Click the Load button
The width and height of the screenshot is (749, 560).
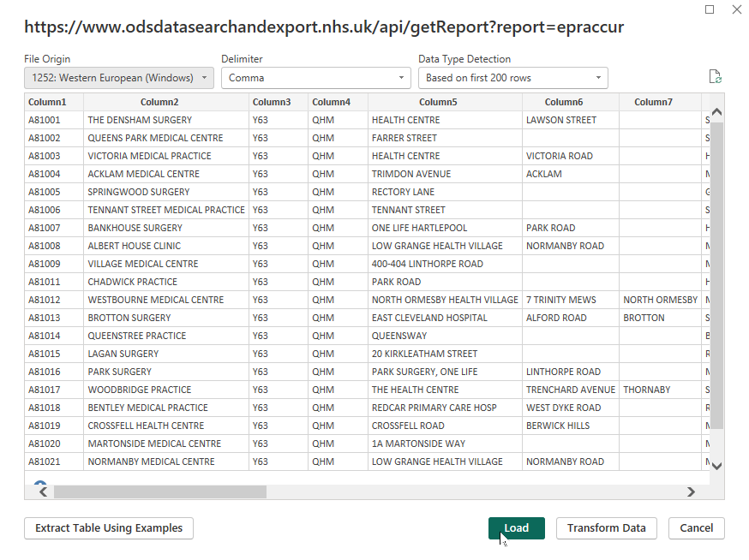(516, 528)
